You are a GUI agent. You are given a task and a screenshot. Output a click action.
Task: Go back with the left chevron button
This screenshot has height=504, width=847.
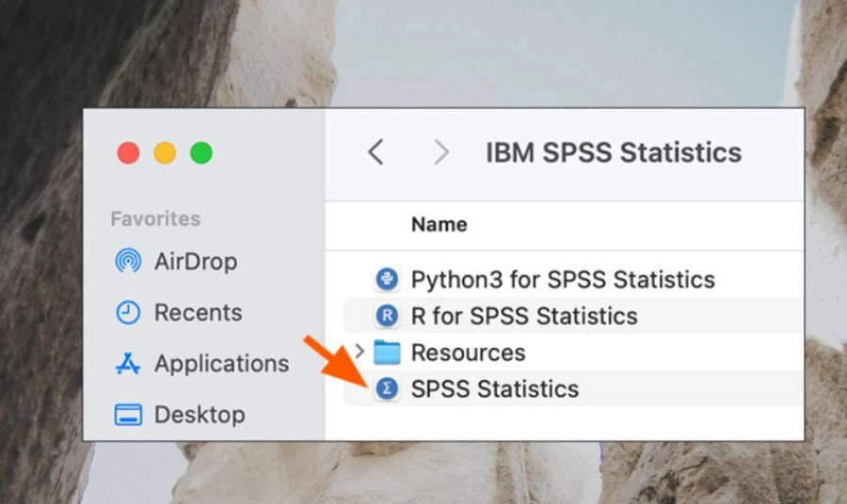[x=376, y=152]
